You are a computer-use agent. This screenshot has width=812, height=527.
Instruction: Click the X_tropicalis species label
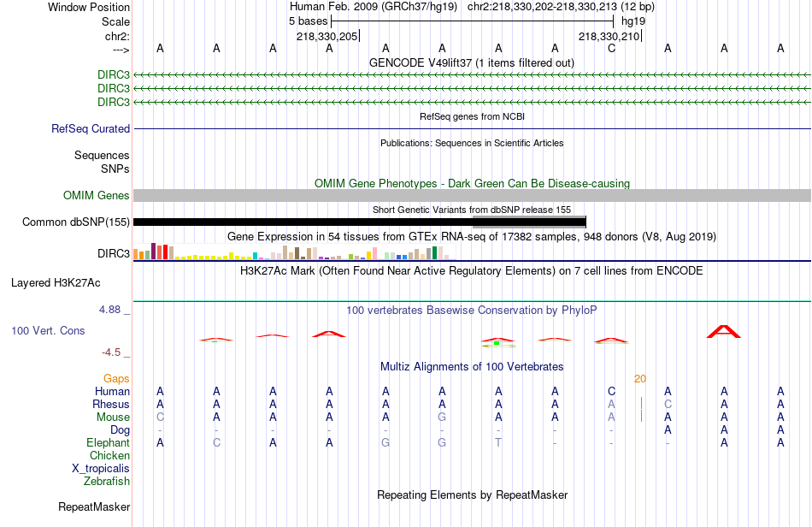tap(101, 469)
